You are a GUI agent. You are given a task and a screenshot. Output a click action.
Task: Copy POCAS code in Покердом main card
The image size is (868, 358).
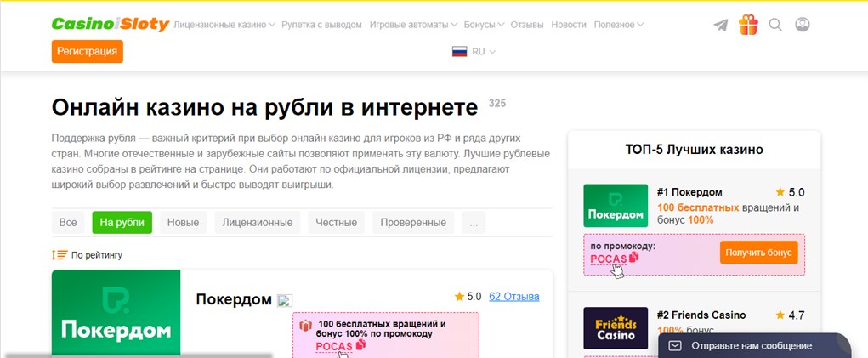tap(361, 344)
